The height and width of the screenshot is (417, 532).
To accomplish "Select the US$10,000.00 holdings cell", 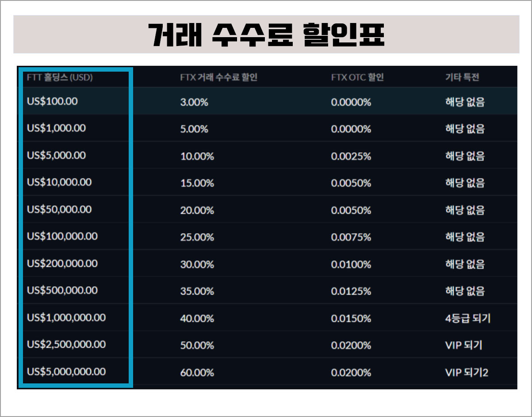I will 59,182.
